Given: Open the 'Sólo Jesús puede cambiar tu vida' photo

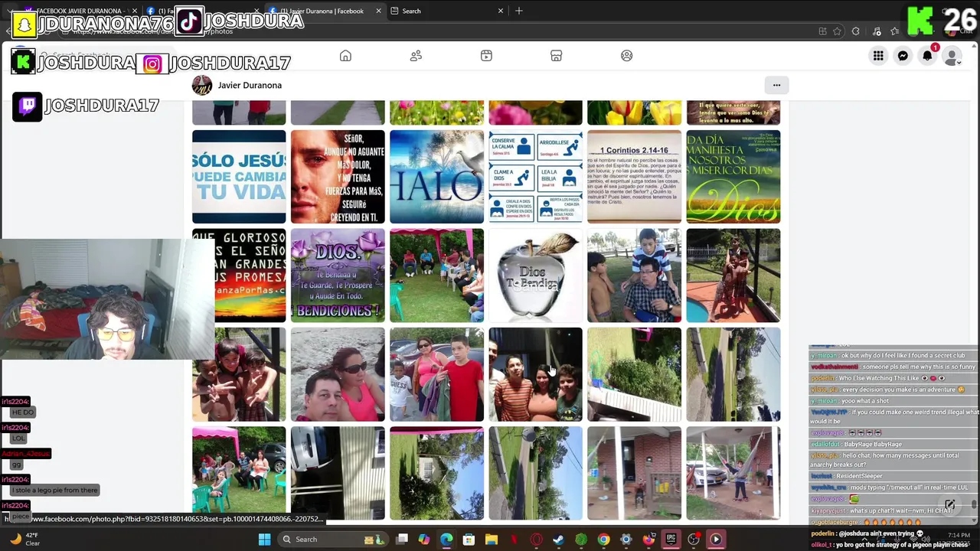Looking at the screenshot, I should point(239,177).
